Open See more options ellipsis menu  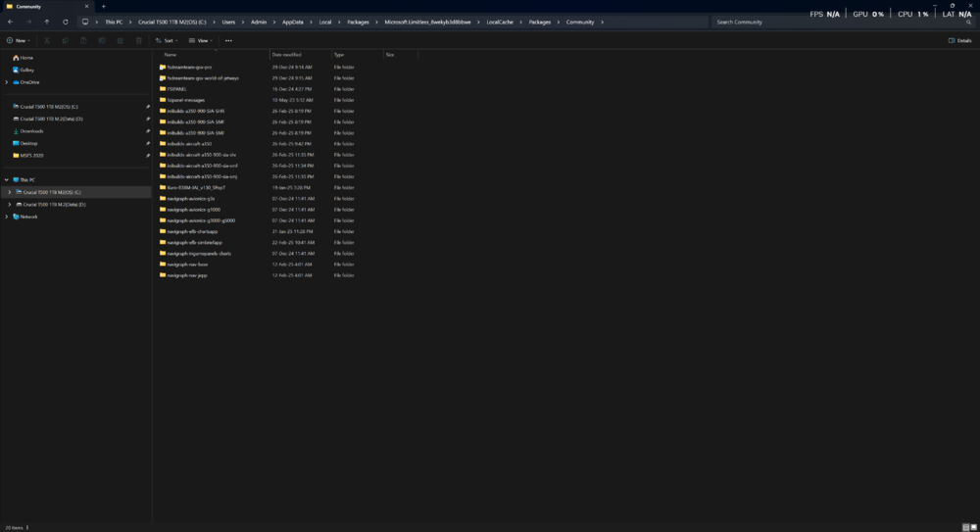click(228, 41)
